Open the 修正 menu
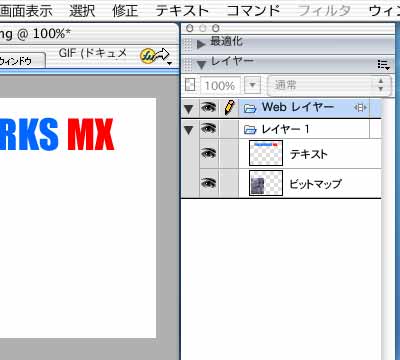 125,11
